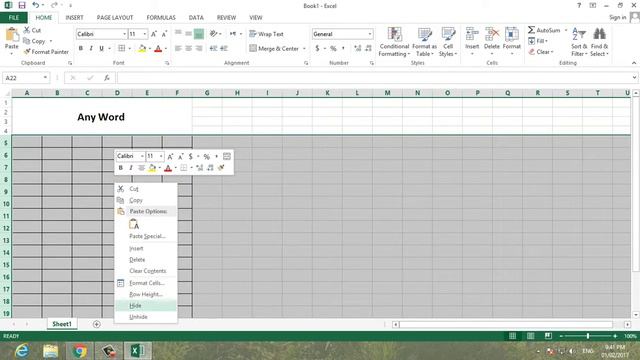640x360 pixels.
Task: Select Paste Special... in context menu
Action: (146, 236)
